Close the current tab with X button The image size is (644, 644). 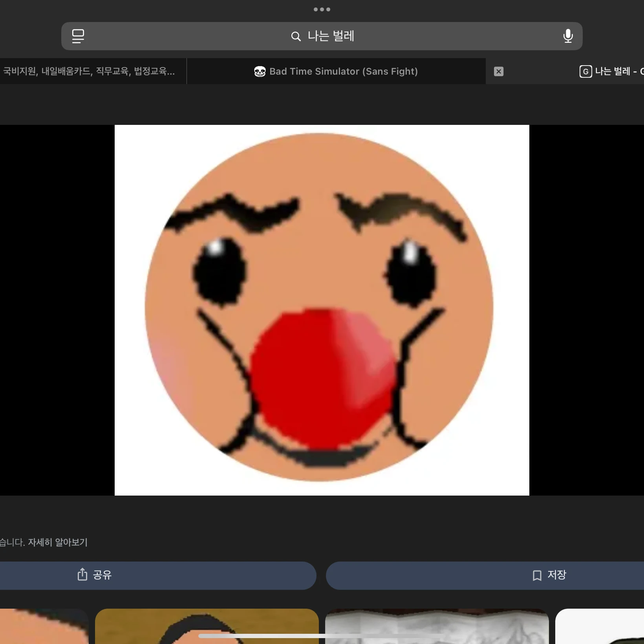pyautogui.click(x=498, y=71)
